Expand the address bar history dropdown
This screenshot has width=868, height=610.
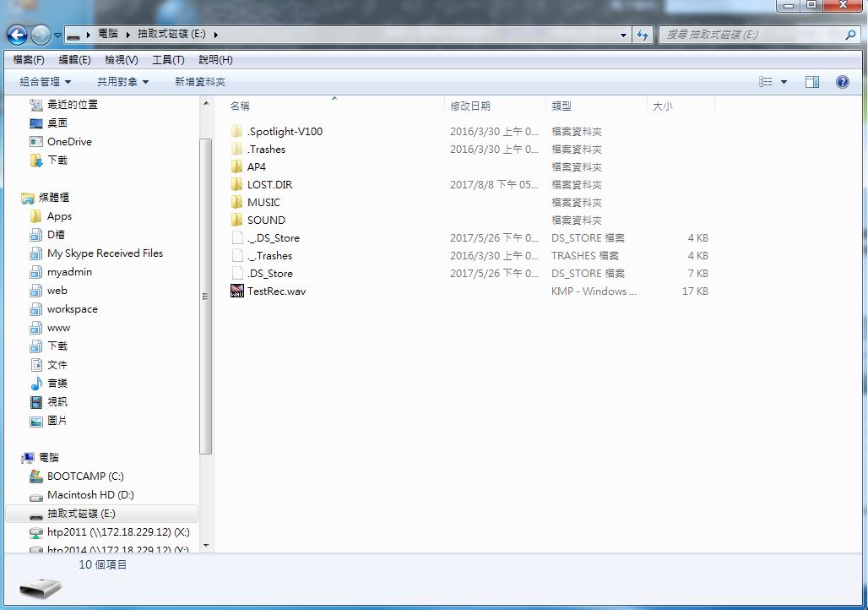(x=623, y=35)
